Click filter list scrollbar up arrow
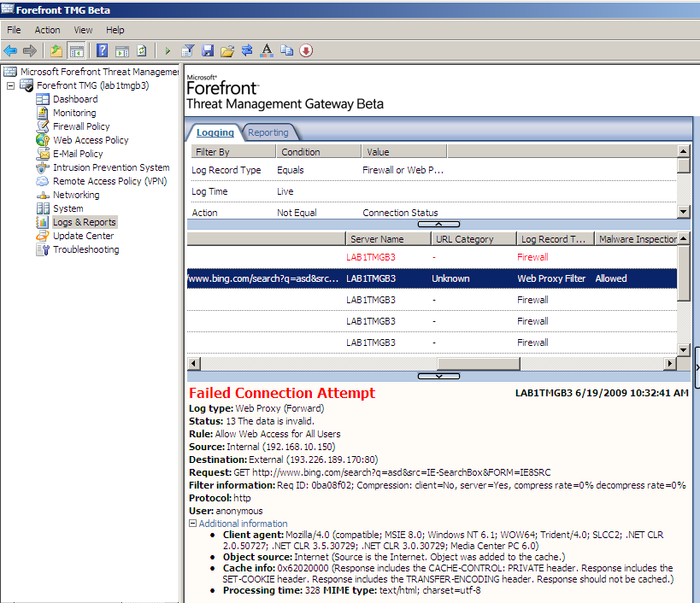This screenshot has height=603, width=700. pyautogui.click(x=684, y=151)
